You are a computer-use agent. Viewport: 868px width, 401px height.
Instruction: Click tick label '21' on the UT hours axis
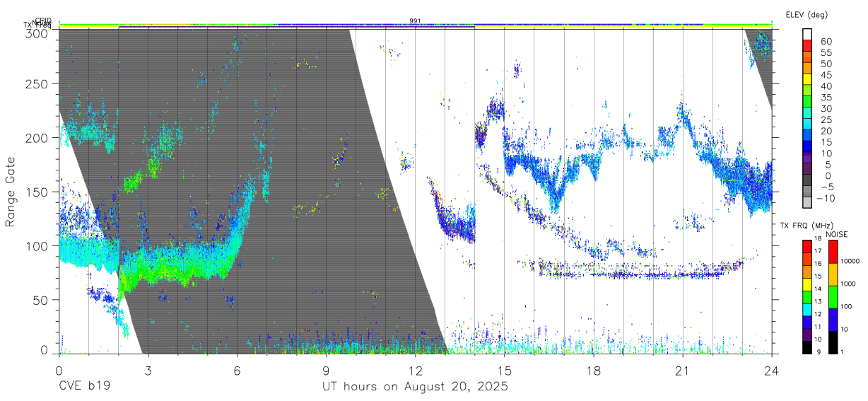(682, 369)
